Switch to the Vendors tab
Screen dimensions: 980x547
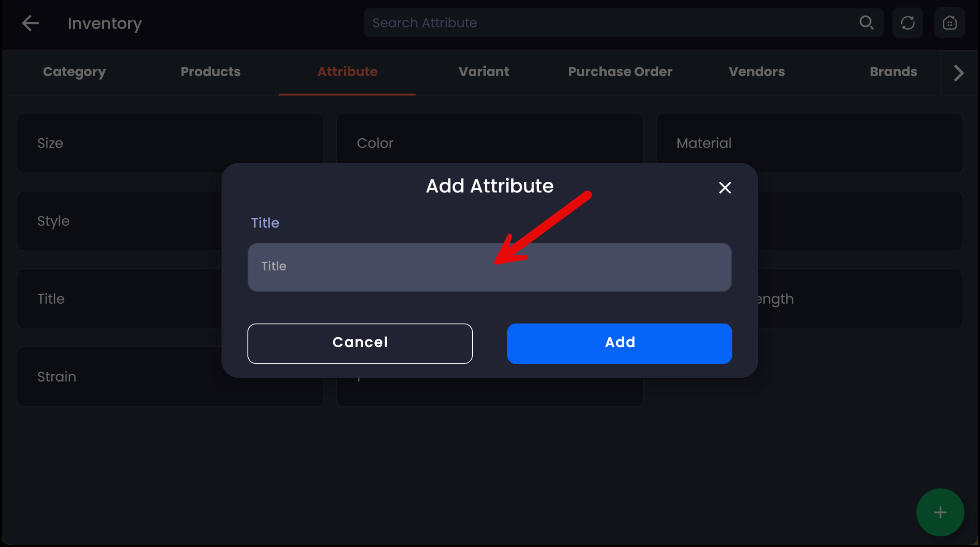[757, 72]
